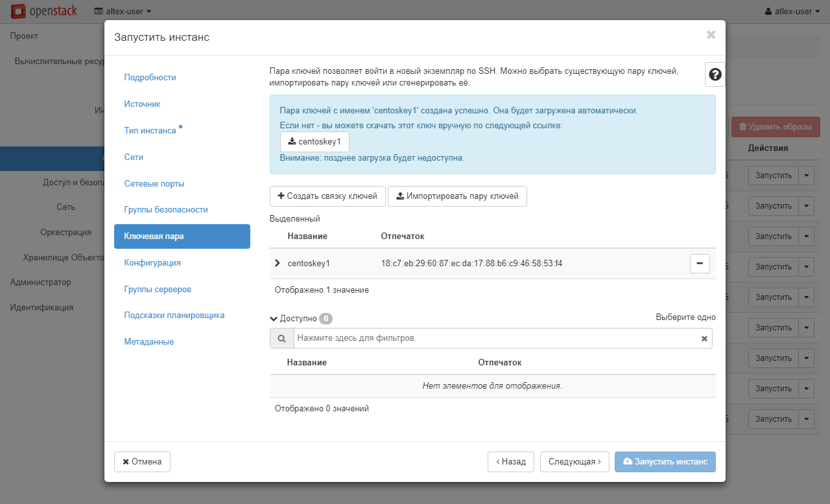Click the Назад button
Image resolution: width=830 pixels, height=504 pixels.
pos(510,462)
